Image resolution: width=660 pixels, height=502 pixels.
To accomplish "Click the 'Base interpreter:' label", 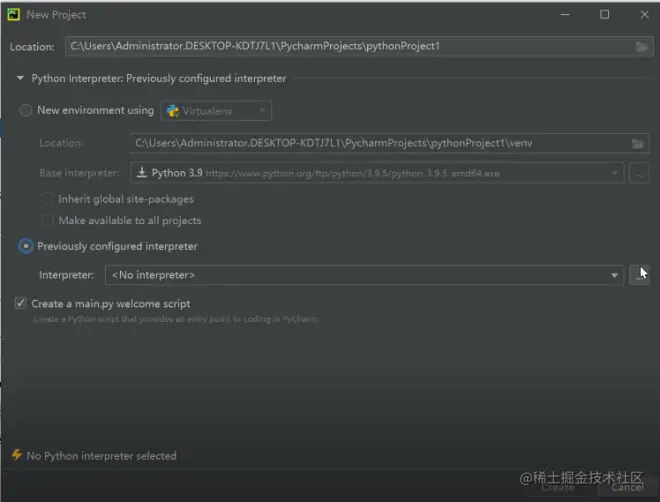I will click(x=79, y=173).
